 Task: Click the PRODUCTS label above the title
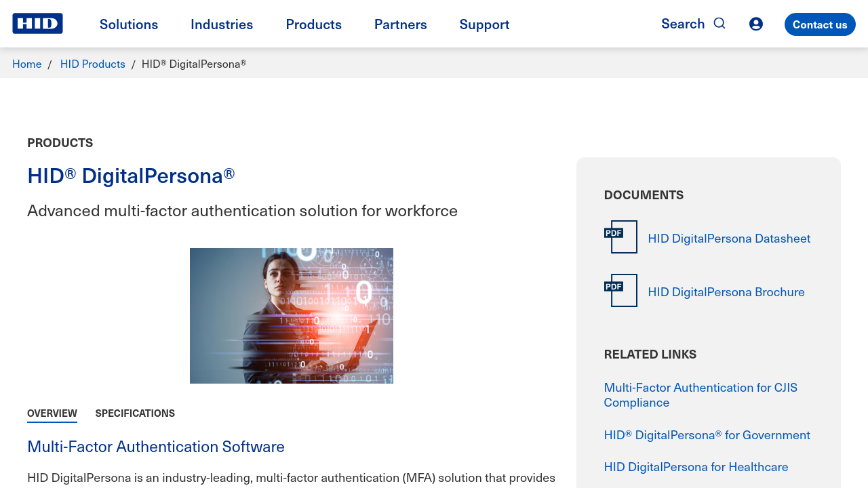click(x=60, y=143)
